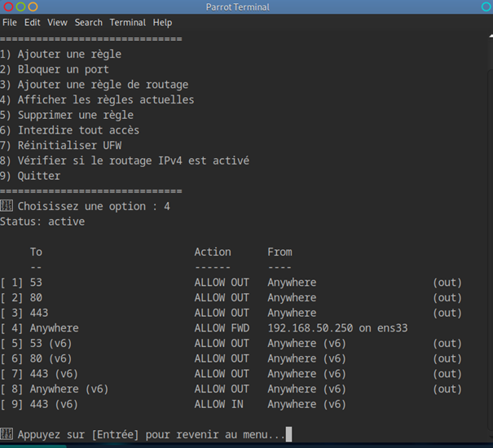This screenshot has height=448, width=493.
Task: Open the Search menu
Action: click(x=89, y=23)
